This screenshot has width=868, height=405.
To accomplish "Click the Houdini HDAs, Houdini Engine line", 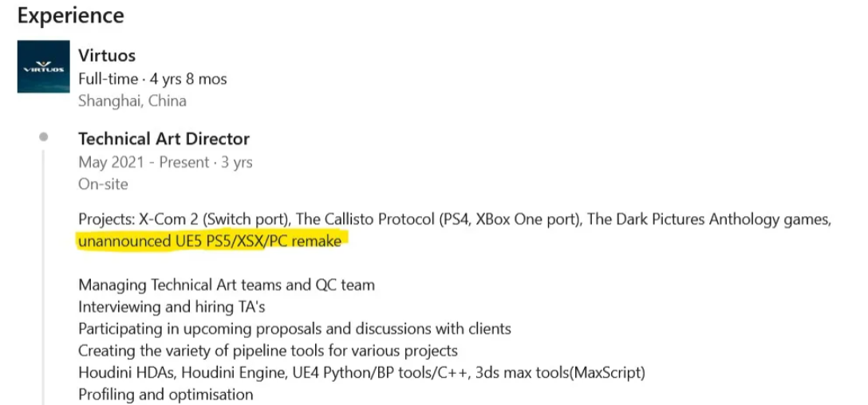I will (x=361, y=372).
